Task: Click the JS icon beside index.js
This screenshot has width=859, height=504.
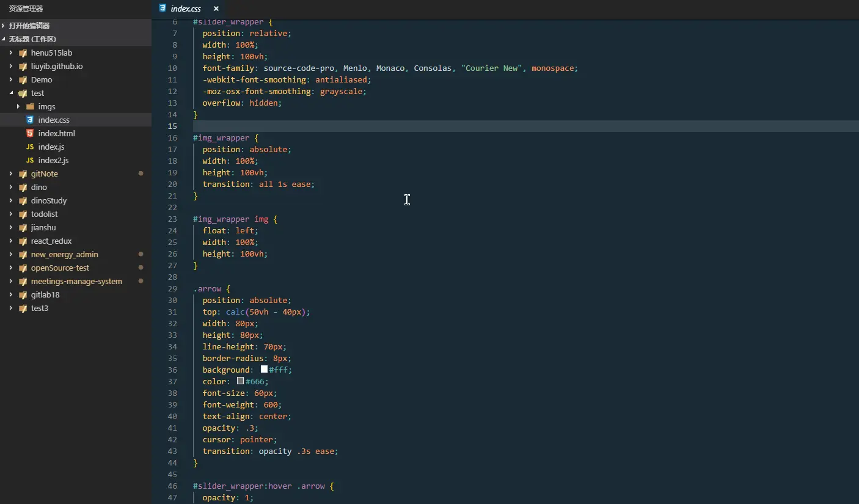Action: (30, 147)
